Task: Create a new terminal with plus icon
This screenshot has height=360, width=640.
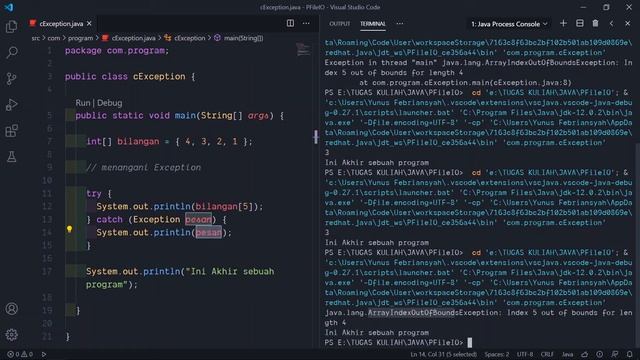Action: pyautogui.click(x=563, y=23)
